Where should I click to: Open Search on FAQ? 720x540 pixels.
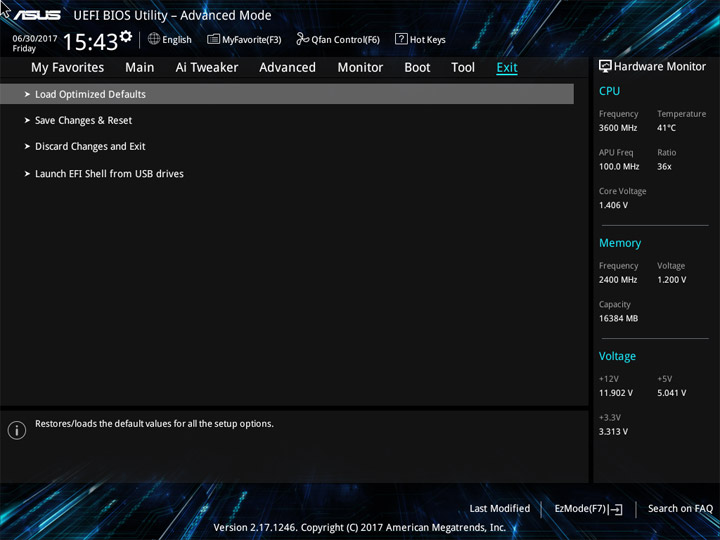(680, 508)
